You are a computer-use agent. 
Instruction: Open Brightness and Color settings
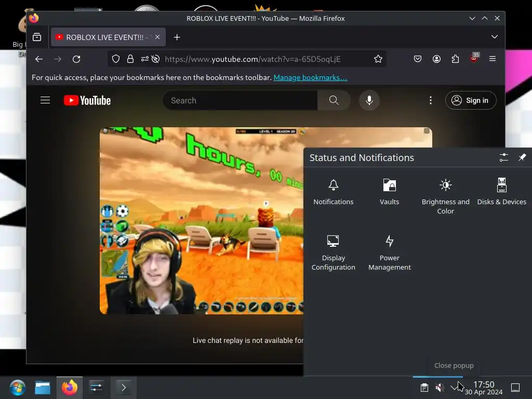point(445,197)
